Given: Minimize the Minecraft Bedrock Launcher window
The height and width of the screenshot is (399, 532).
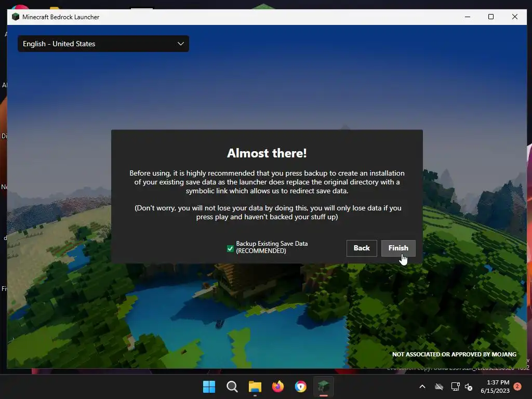Looking at the screenshot, I should 468,17.
